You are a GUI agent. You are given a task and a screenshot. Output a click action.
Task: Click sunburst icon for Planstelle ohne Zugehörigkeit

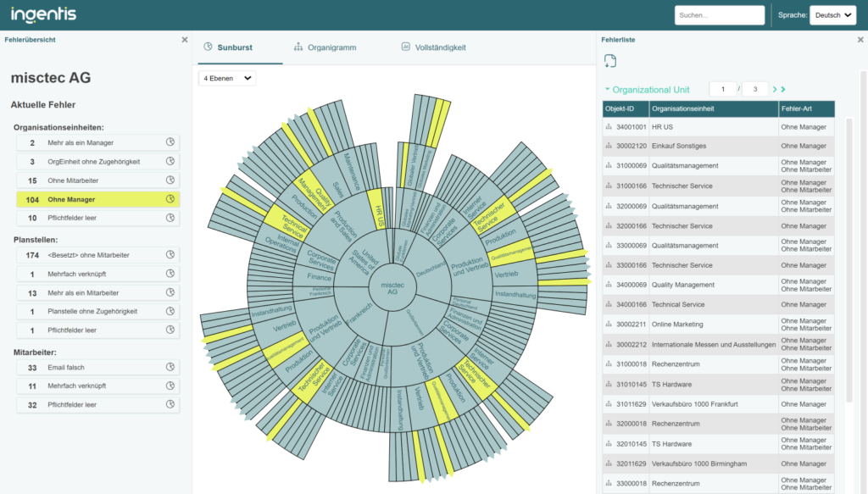click(170, 311)
